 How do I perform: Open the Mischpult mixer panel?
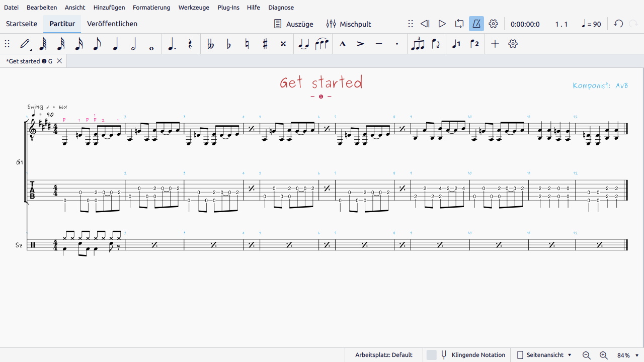(349, 24)
